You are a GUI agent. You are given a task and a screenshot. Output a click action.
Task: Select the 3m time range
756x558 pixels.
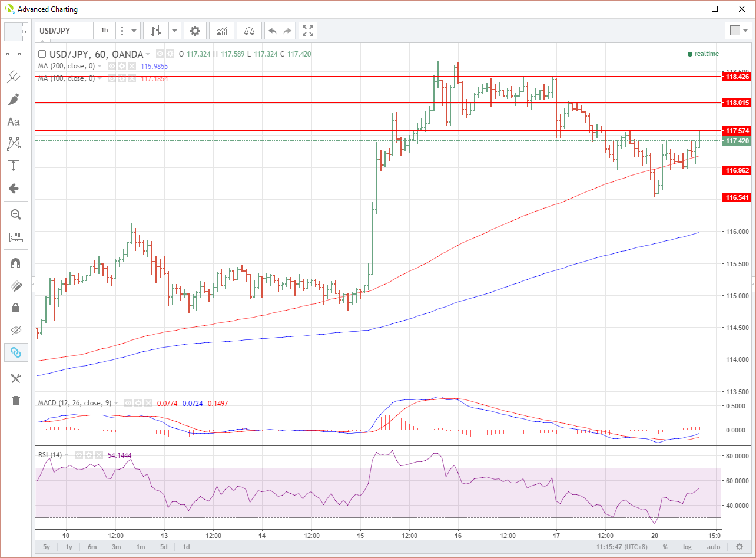117,547
